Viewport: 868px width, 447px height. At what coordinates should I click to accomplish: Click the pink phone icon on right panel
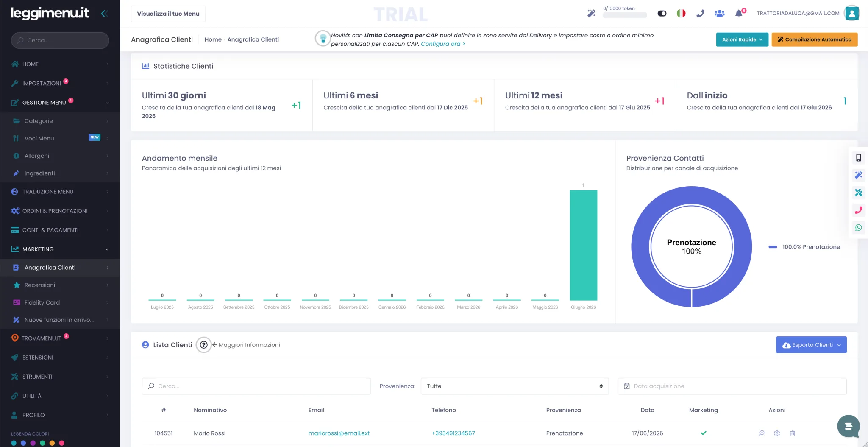pyautogui.click(x=858, y=210)
